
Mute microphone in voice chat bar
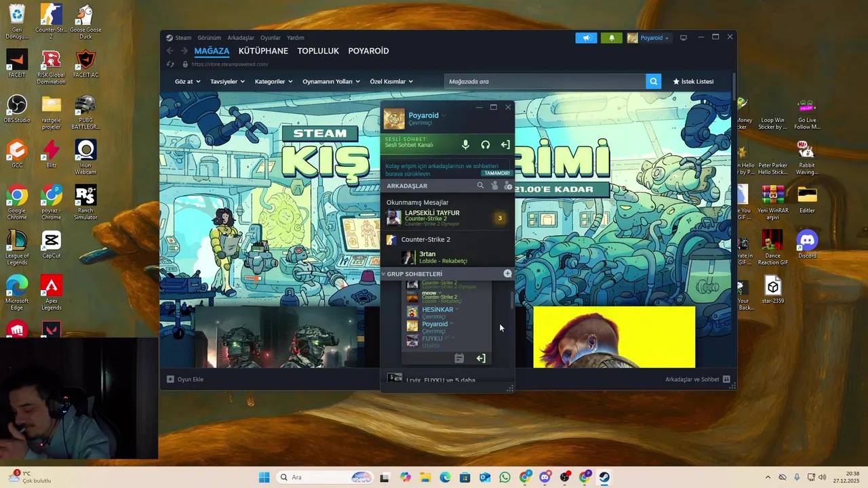click(x=465, y=144)
